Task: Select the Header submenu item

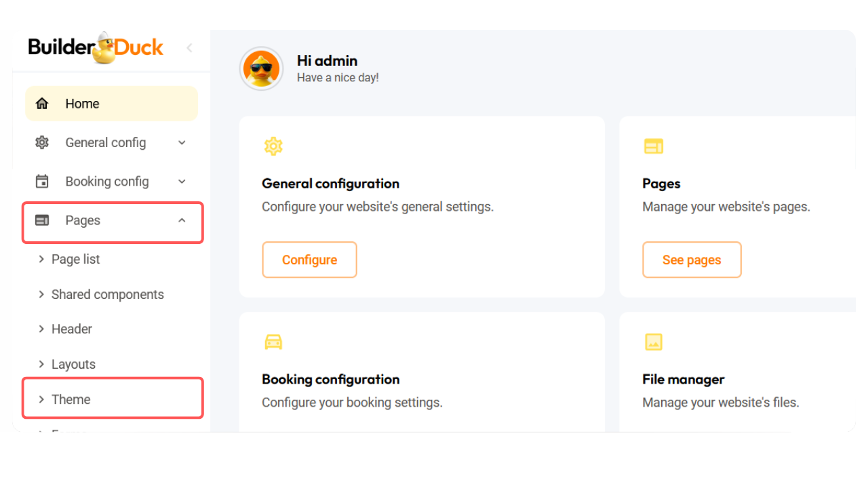Action: point(71,329)
